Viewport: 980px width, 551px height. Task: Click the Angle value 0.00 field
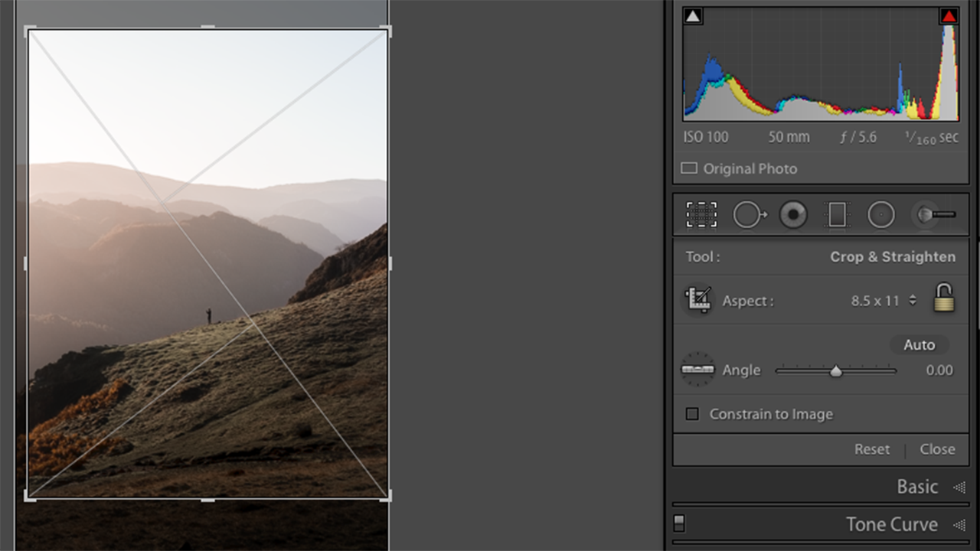(x=939, y=370)
